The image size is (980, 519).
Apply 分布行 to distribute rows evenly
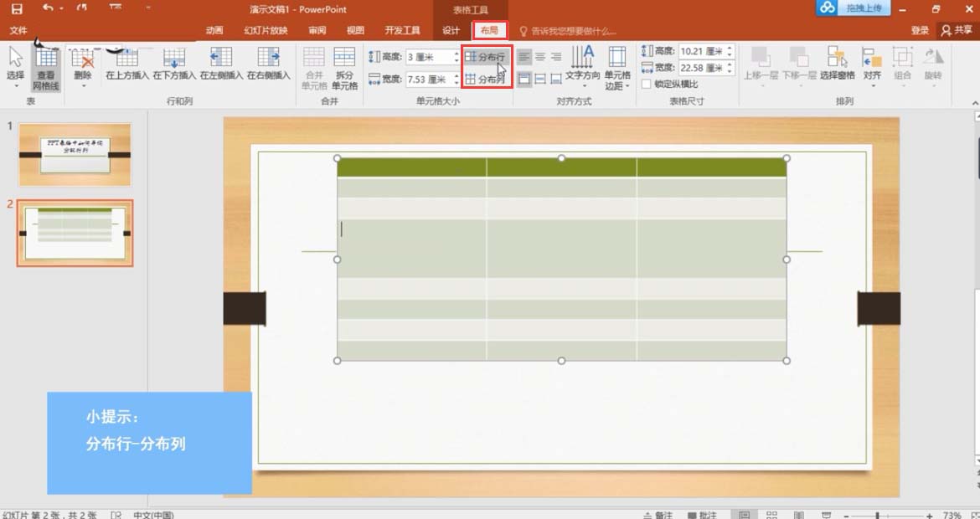486,58
